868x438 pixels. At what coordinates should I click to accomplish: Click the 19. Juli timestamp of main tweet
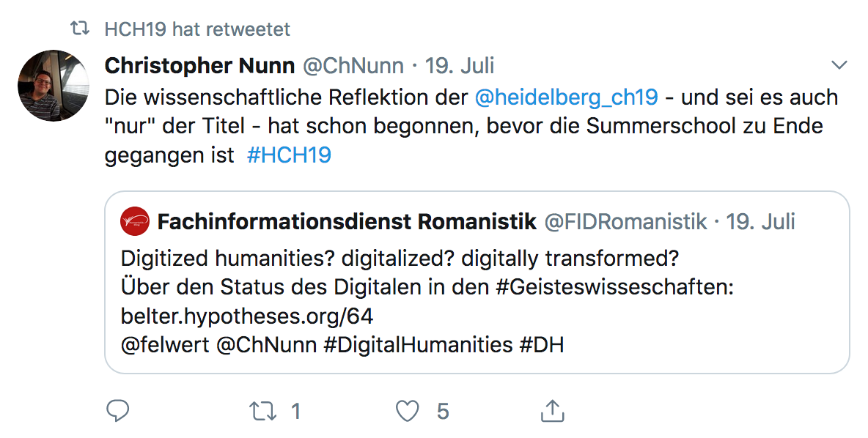[460, 66]
